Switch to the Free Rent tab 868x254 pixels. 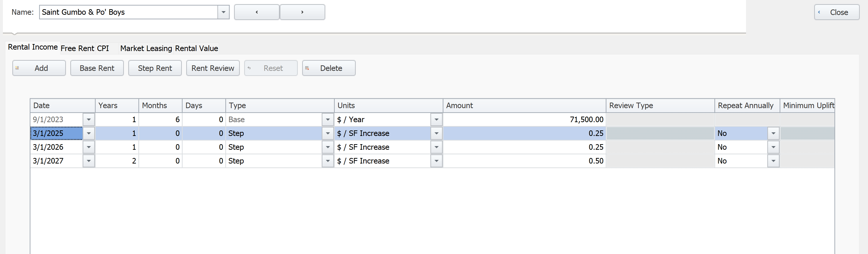tap(77, 49)
